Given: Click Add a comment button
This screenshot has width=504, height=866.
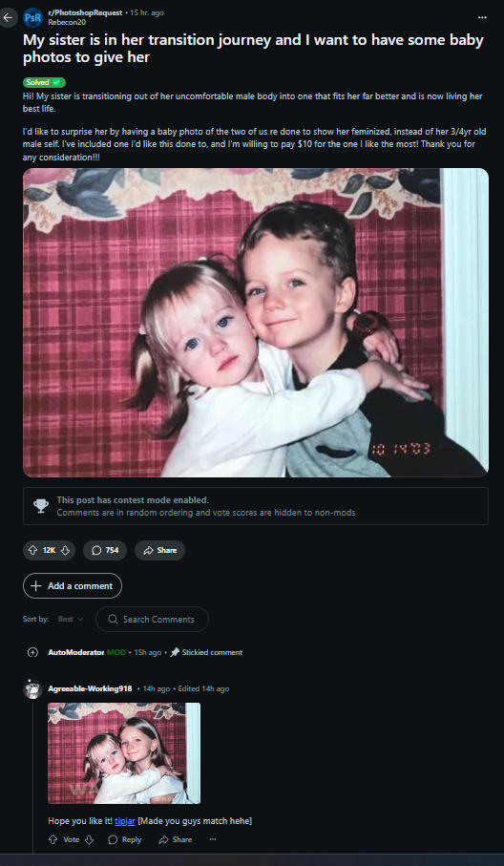Looking at the screenshot, I should (73, 586).
